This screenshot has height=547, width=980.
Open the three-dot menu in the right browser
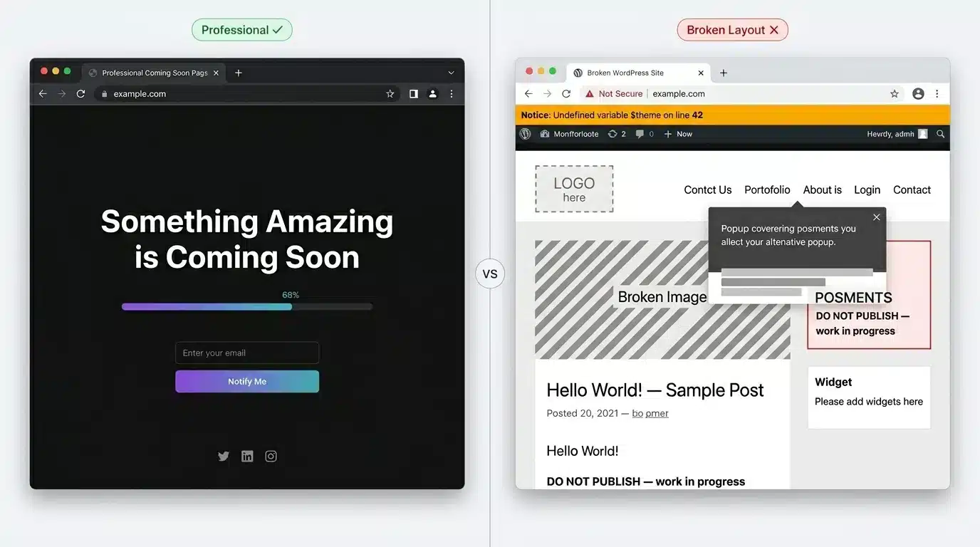[937, 93]
